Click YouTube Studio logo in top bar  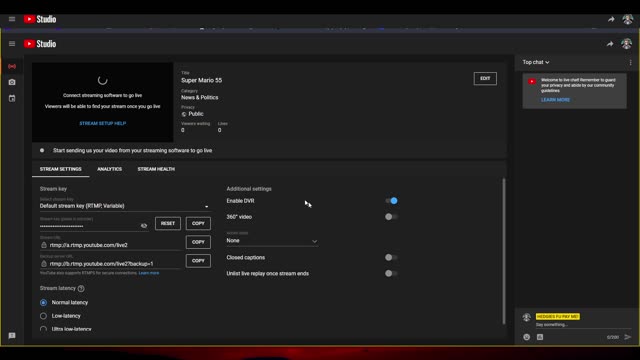[x=40, y=19]
